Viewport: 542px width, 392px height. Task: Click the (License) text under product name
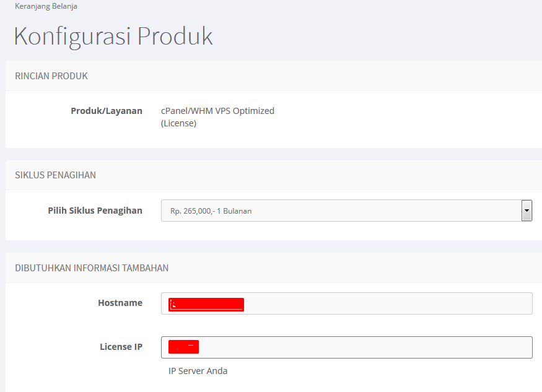[178, 123]
